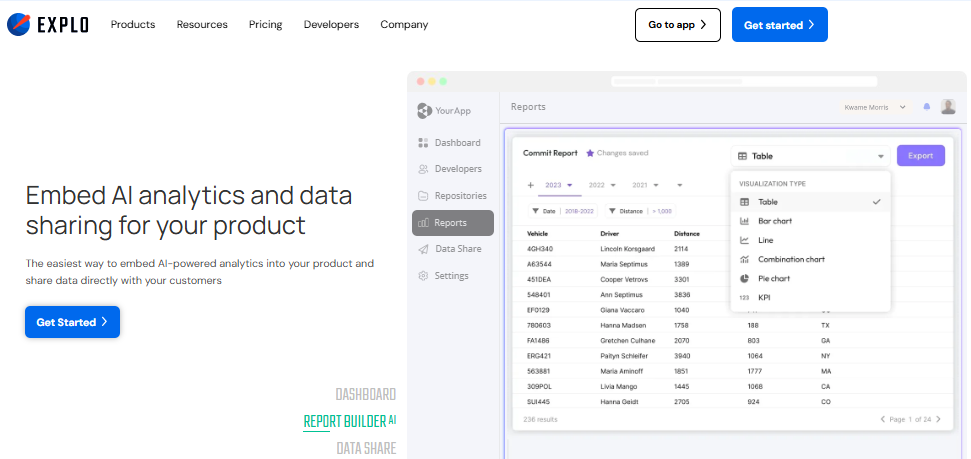Select Table visualization type option
This screenshot has width=971, height=459.
(810, 202)
